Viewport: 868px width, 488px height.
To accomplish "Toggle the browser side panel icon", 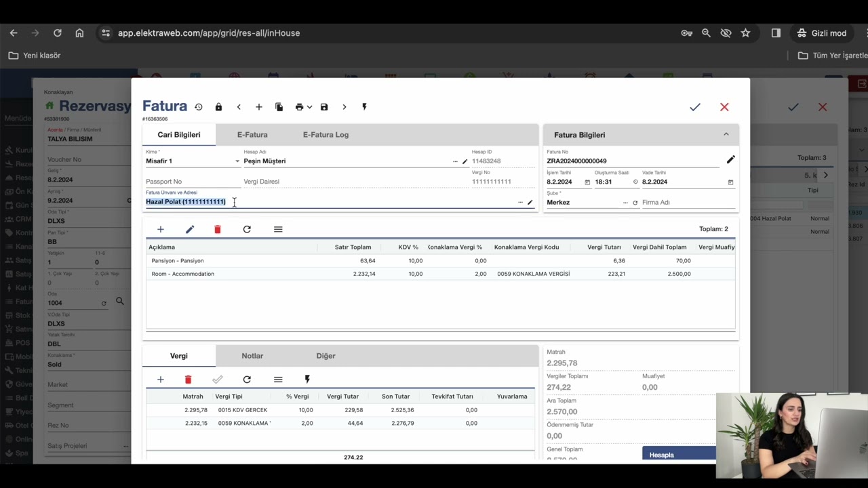I will (776, 33).
